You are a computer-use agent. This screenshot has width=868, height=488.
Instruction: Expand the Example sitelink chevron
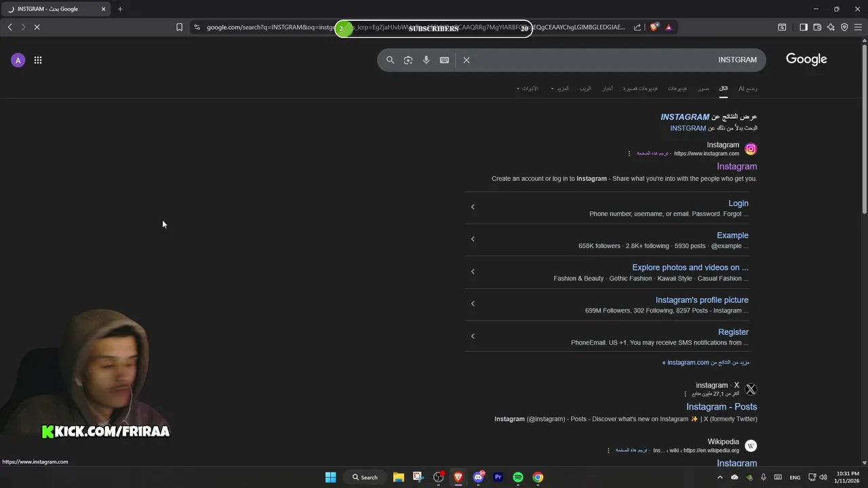[x=473, y=239]
